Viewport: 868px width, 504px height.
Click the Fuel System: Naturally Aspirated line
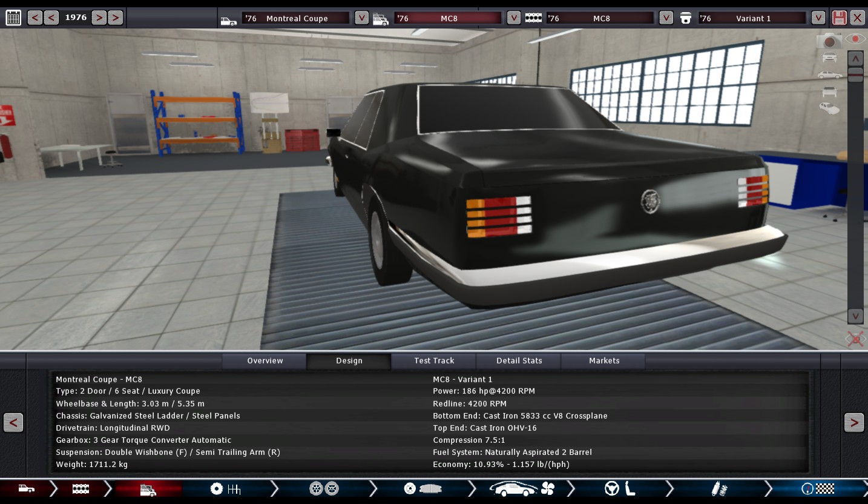pyautogui.click(x=512, y=453)
